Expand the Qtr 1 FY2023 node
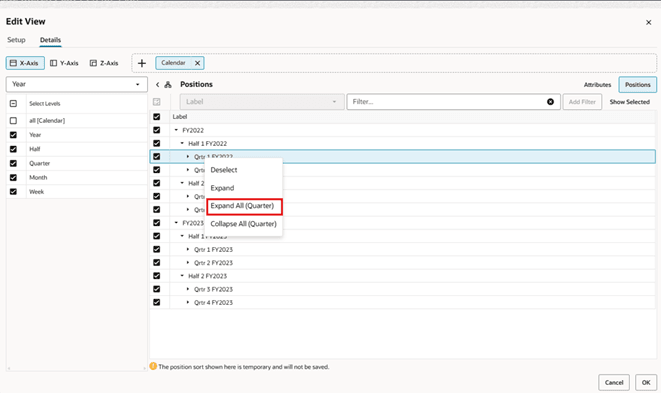 (188, 249)
